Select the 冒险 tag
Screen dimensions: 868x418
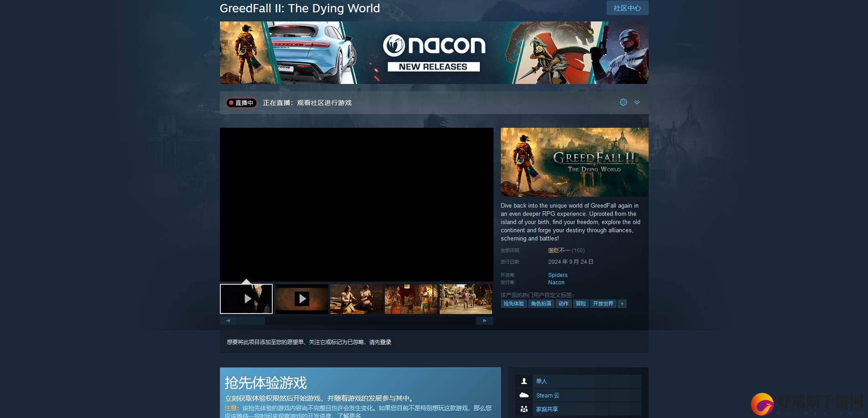[581, 303]
